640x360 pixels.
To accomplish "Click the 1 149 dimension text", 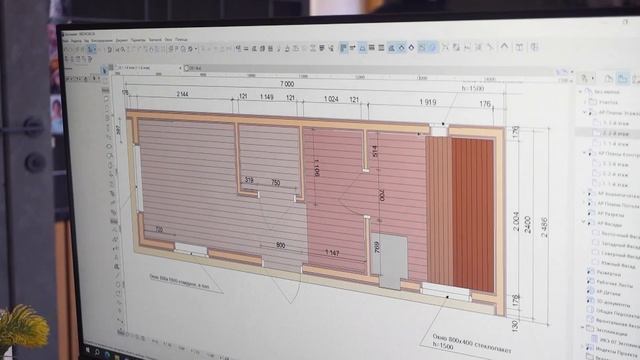I will pos(267,97).
